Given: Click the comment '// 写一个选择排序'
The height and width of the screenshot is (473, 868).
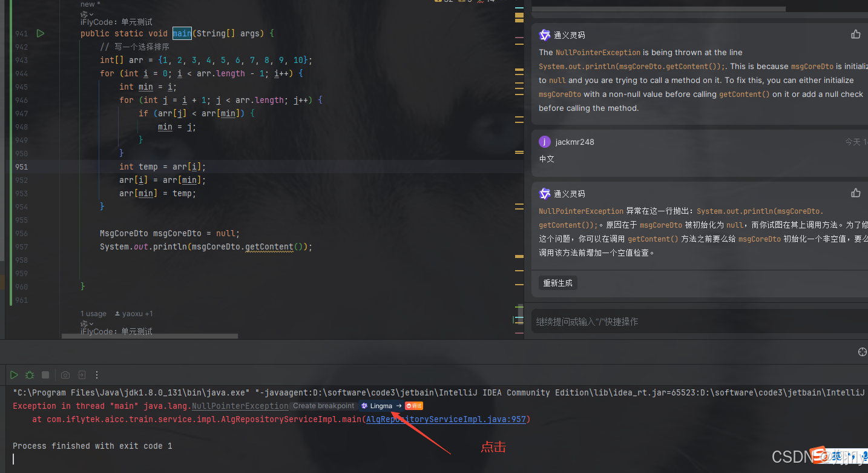Looking at the screenshot, I should coord(135,47).
